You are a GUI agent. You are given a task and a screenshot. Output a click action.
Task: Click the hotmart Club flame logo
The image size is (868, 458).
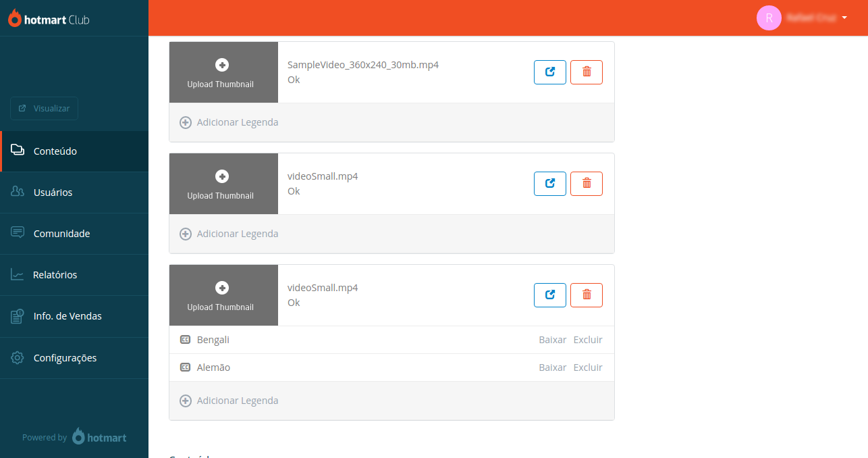14,18
